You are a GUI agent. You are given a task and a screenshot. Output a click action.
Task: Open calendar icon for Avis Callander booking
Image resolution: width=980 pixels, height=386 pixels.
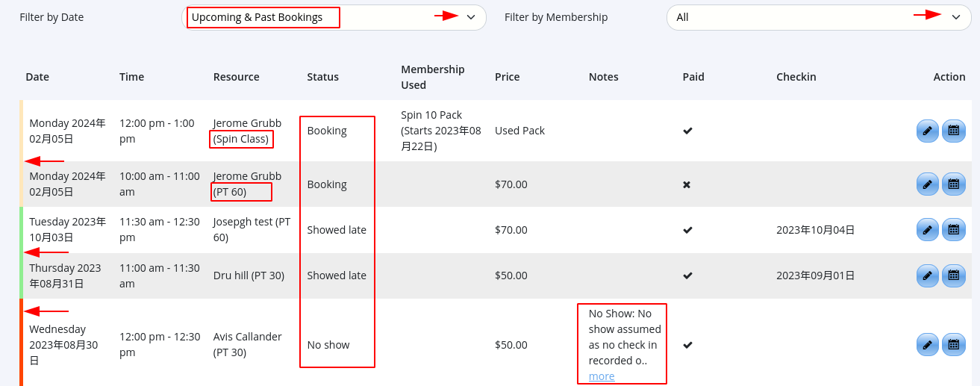[953, 345]
